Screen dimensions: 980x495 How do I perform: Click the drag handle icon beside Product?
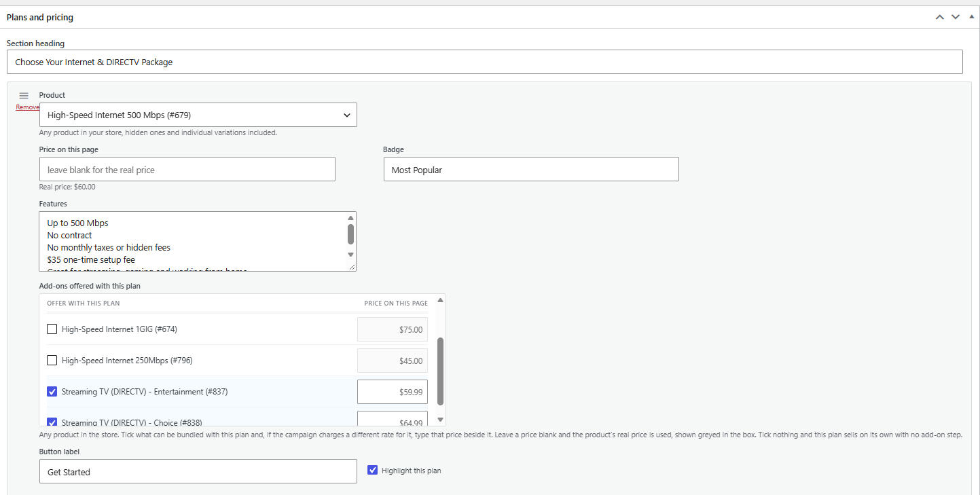pyautogui.click(x=24, y=96)
